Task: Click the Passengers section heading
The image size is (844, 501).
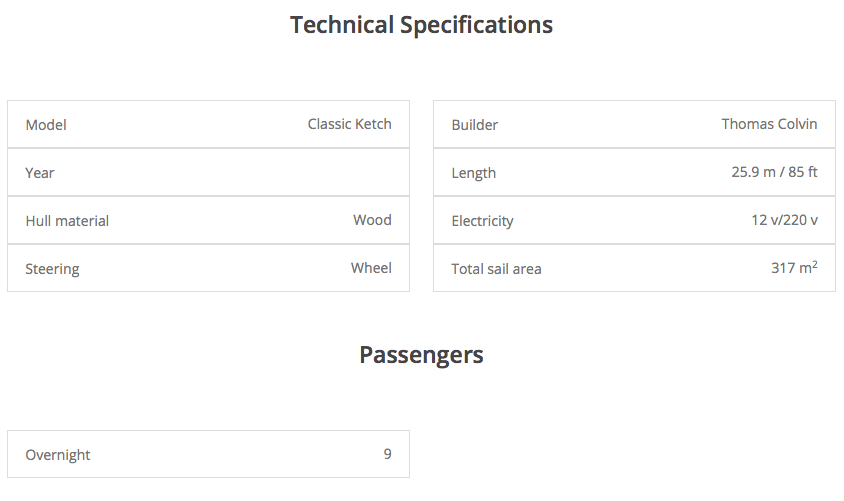Action: 421,355
